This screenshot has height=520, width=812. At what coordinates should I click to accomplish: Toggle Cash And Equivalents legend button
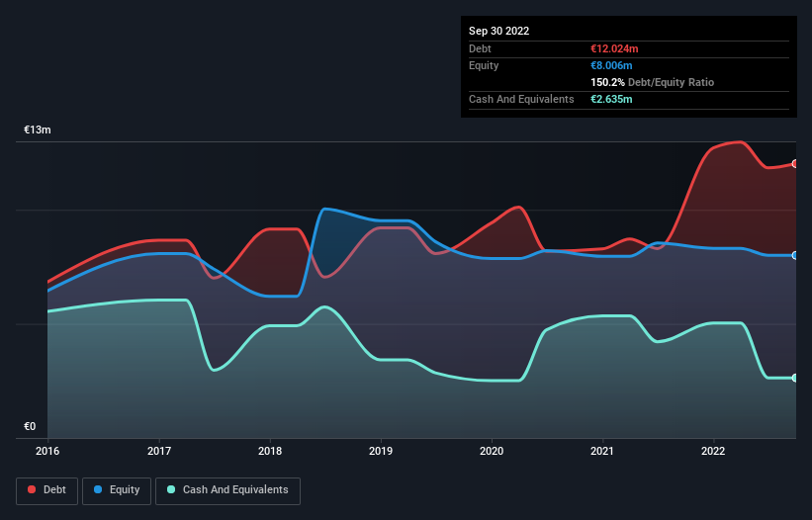tap(227, 490)
